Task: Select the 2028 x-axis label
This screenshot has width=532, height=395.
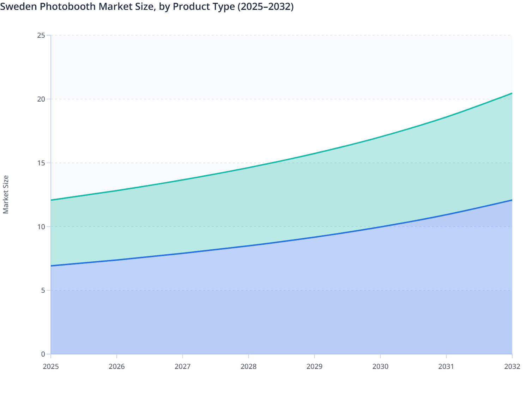Action: [249, 367]
